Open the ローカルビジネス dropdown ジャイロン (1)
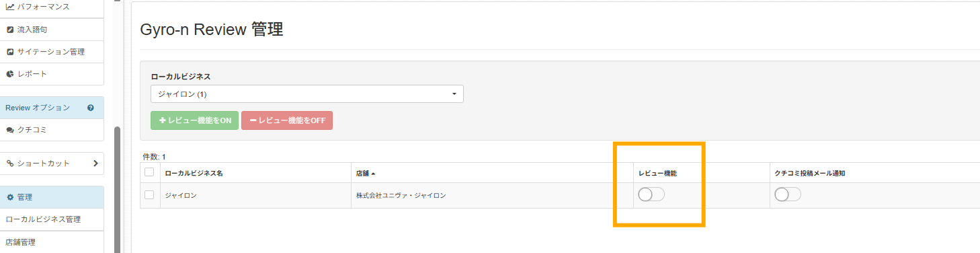 (307, 94)
